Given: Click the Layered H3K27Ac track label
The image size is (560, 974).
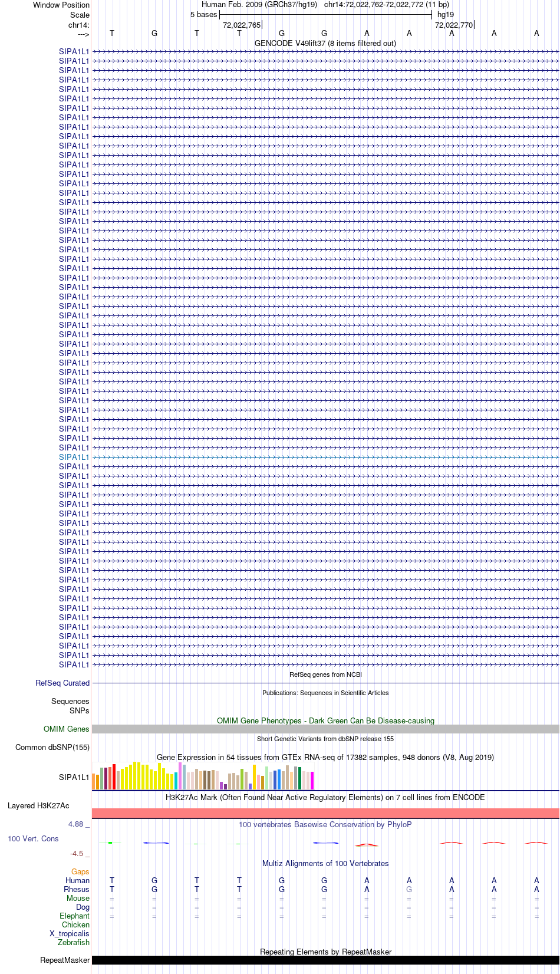Looking at the screenshot, I should pyautogui.click(x=38, y=805).
